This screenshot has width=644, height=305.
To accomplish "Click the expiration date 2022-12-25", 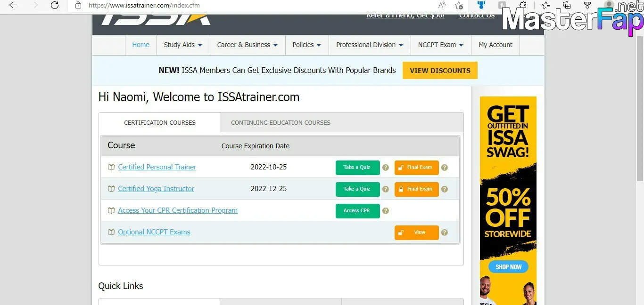I will [269, 189].
